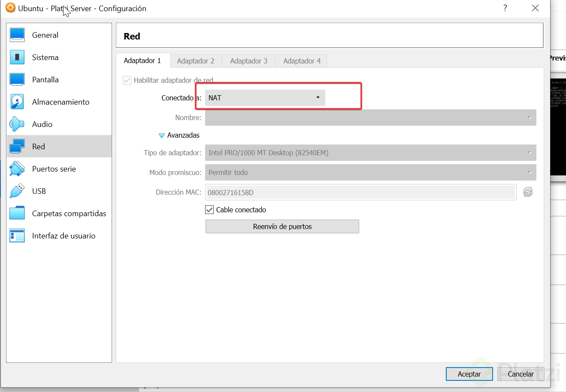Select the General label in sidebar
The width and height of the screenshot is (566, 392).
tap(45, 35)
